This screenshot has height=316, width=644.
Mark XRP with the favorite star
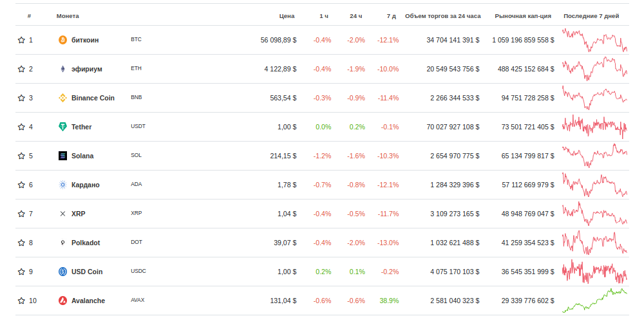21,214
